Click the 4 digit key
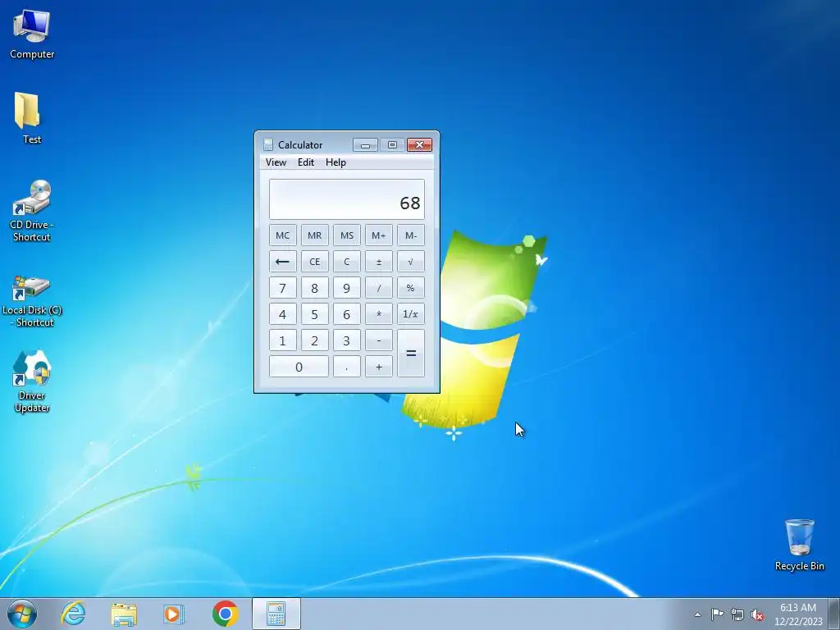The image size is (840, 630). click(x=282, y=314)
